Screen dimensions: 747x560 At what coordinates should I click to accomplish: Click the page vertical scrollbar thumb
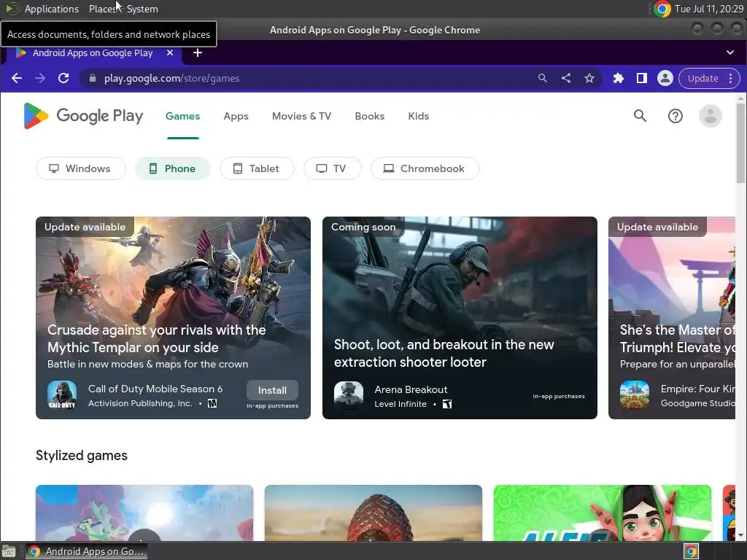tap(740, 143)
